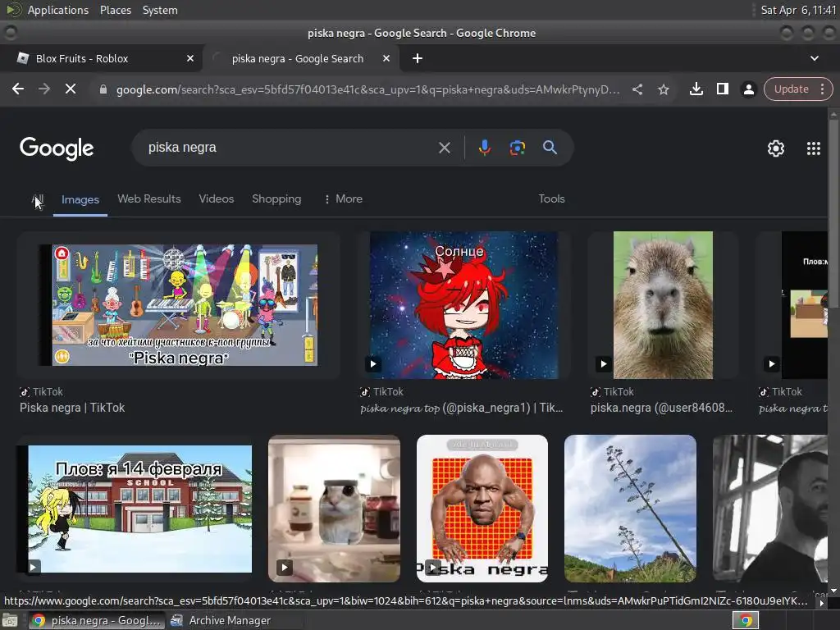The width and height of the screenshot is (840, 630).
Task: Click the Chrome icon in the system tray
Action: (745, 620)
